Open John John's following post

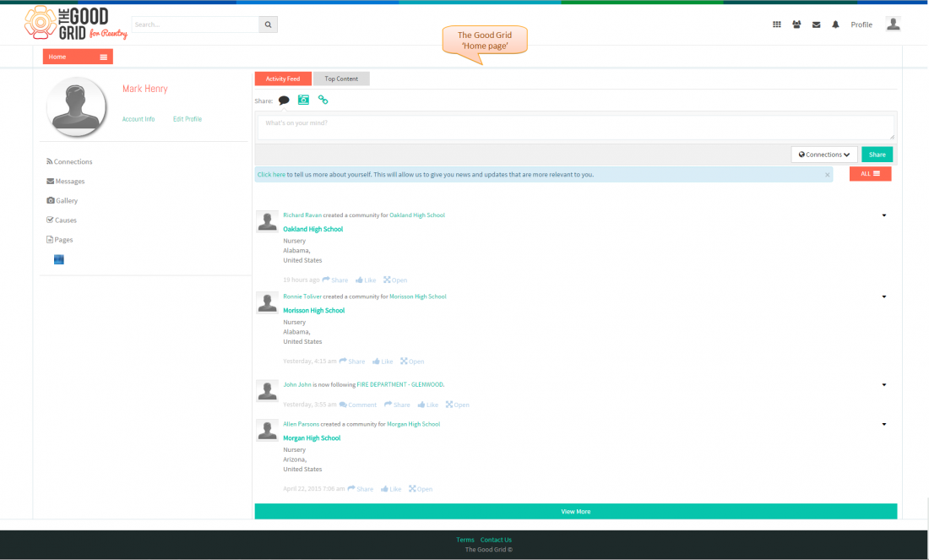pos(458,405)
